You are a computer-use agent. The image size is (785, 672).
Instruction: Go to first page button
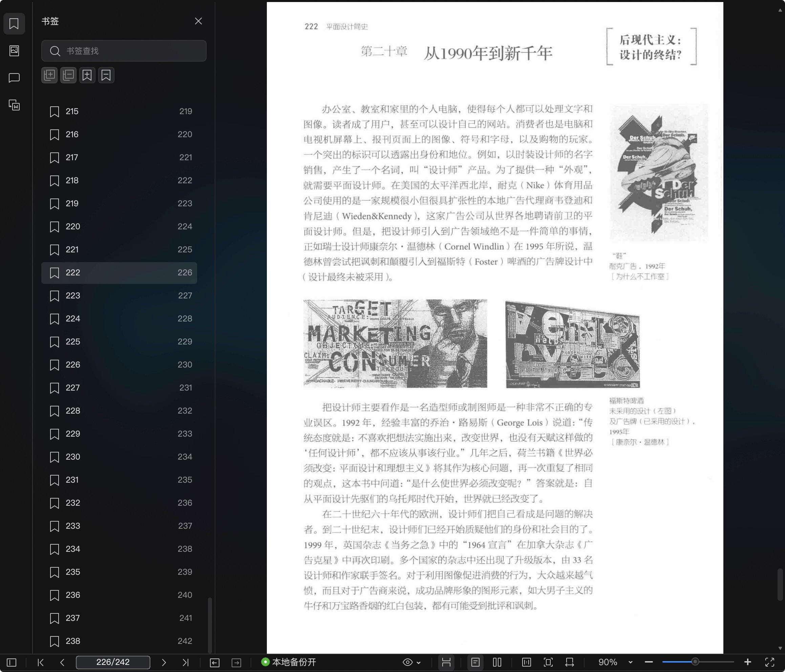tap(41, 663)
